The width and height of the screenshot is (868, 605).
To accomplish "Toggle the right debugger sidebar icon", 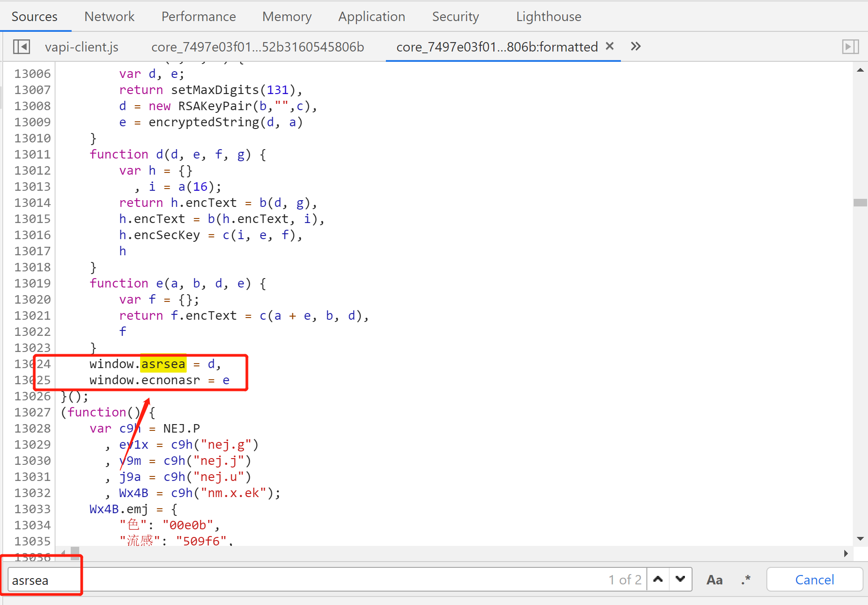I will (850, 47).
